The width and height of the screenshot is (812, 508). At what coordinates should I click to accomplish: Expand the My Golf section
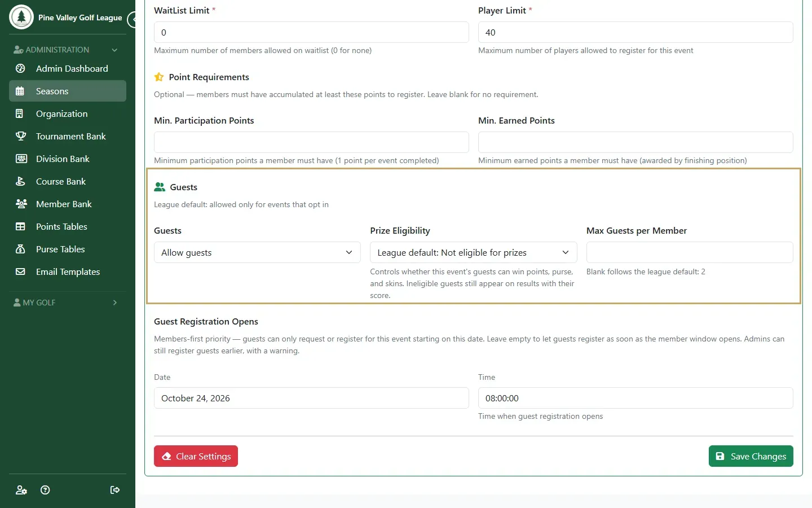click(67, 303)
